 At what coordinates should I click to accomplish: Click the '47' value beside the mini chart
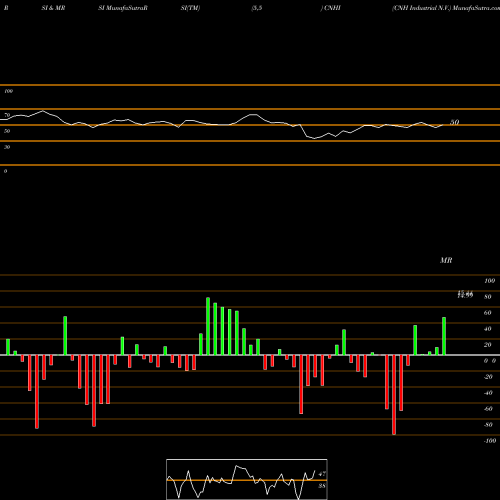click(x=322, y=474)
